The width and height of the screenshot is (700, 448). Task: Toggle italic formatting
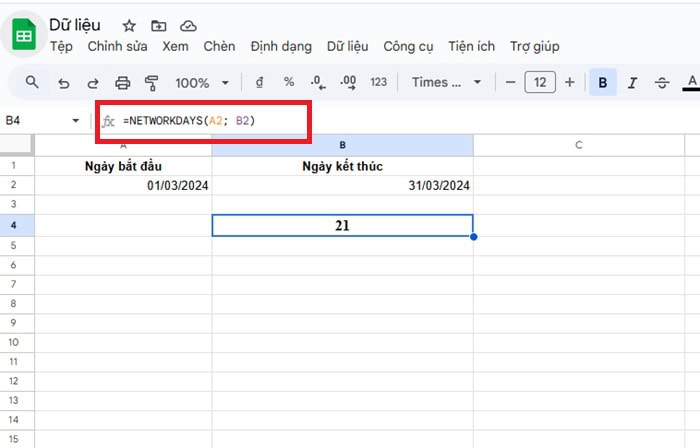coord(631,82)
